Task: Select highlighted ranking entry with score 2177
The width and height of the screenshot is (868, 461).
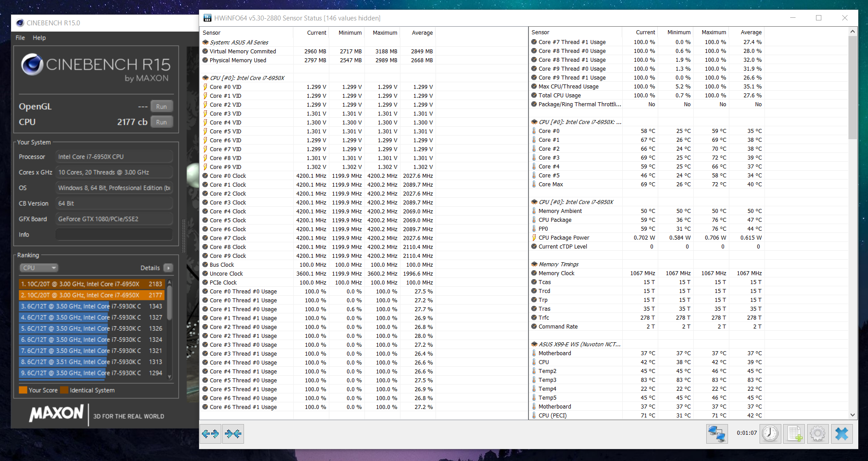Action: 92,295
